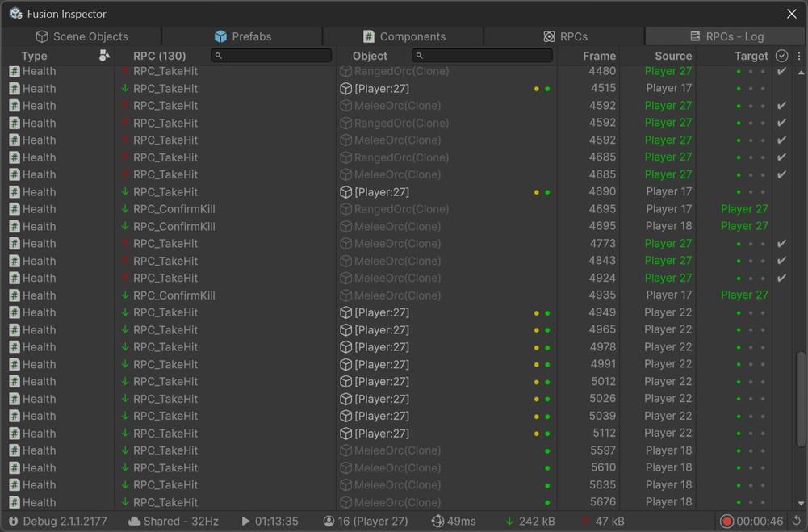The width and height of the screenshot is (808, 532).
Task: Switch to the Scene Objects tab
Action: click(x=82, y=36)
